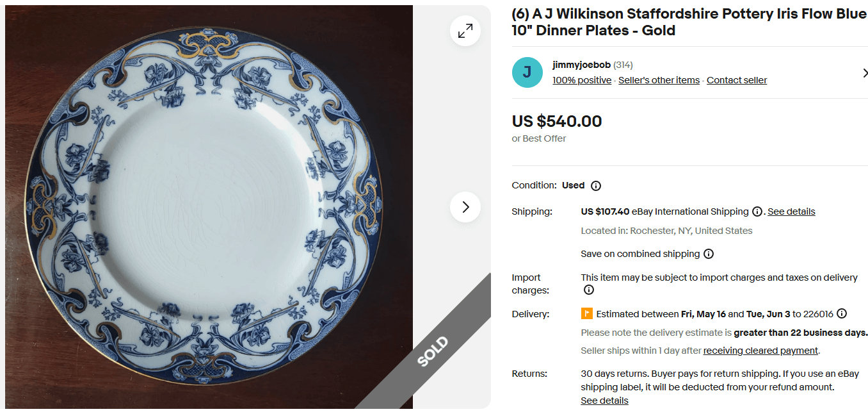Open the seller's 100% positive feedback

click(x=581, y=79)
